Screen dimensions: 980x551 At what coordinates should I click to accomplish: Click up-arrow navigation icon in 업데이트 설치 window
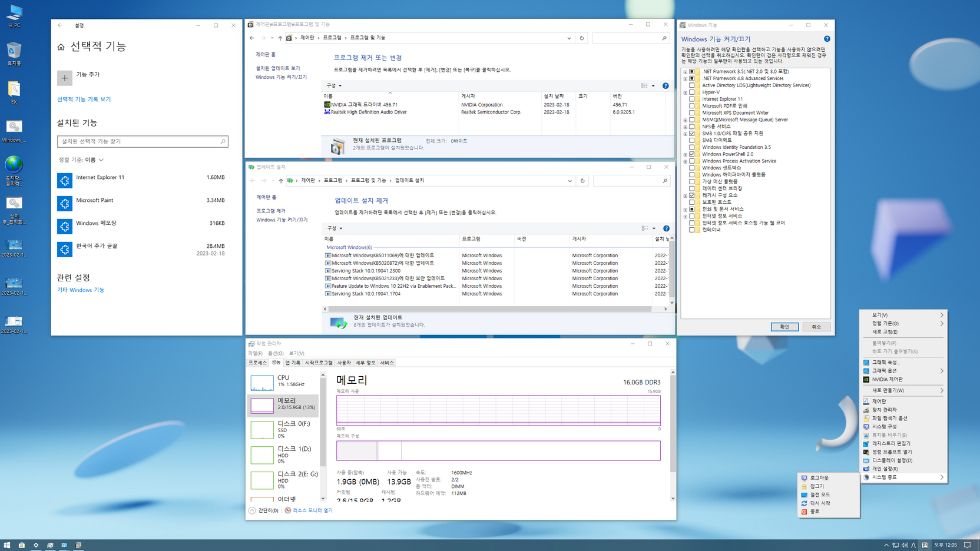281,181
